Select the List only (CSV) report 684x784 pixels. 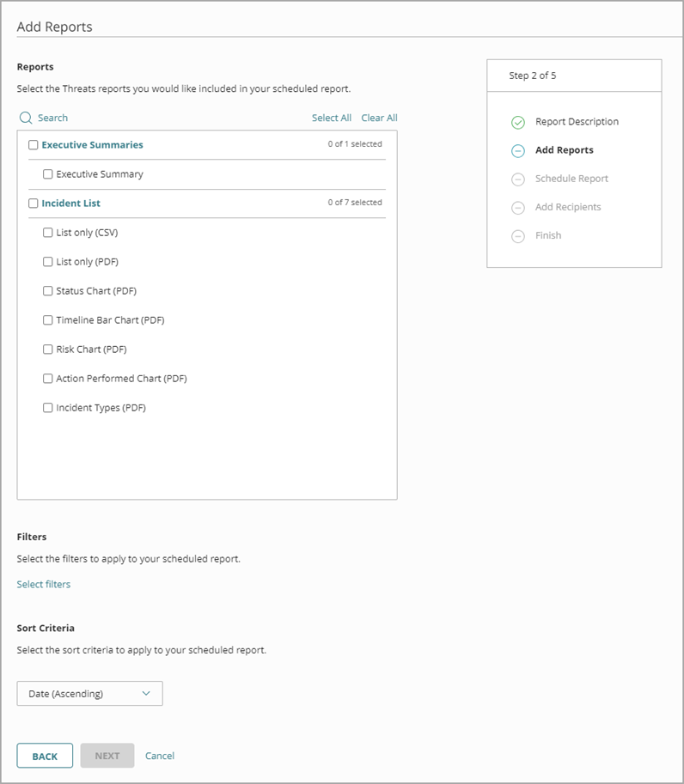point(47,232)
